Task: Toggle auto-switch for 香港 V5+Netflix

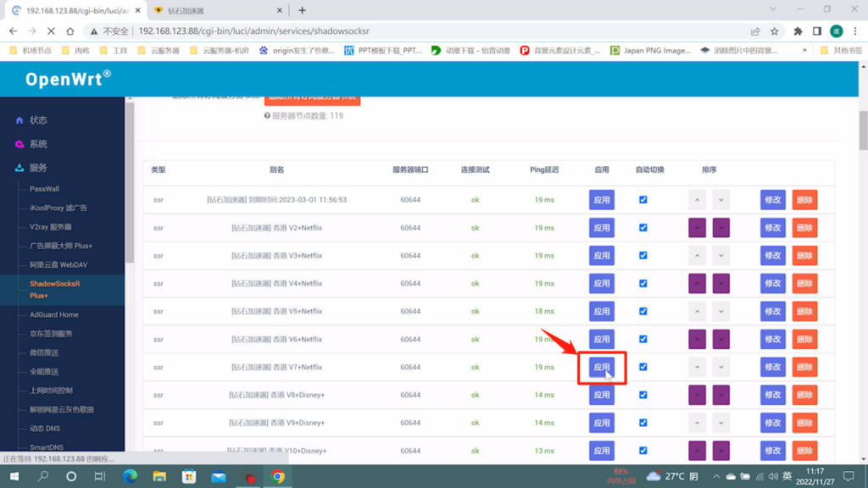Action: [643, 312]
